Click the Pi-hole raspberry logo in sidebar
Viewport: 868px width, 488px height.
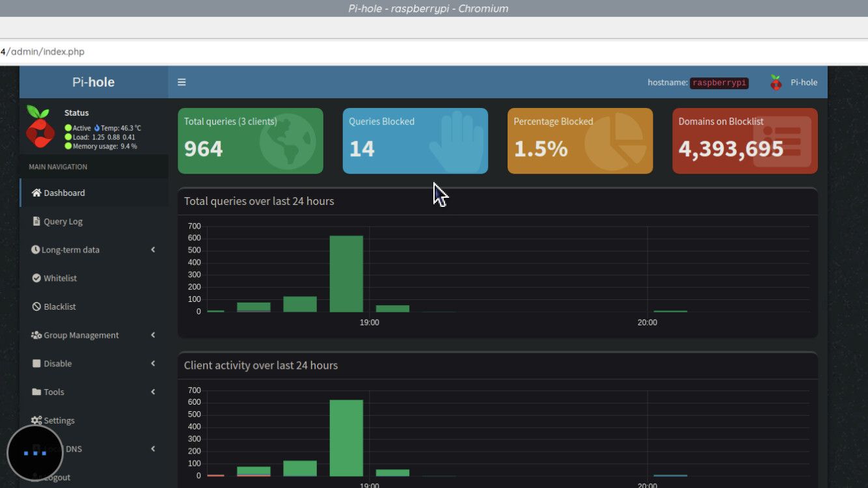point(40,127)
